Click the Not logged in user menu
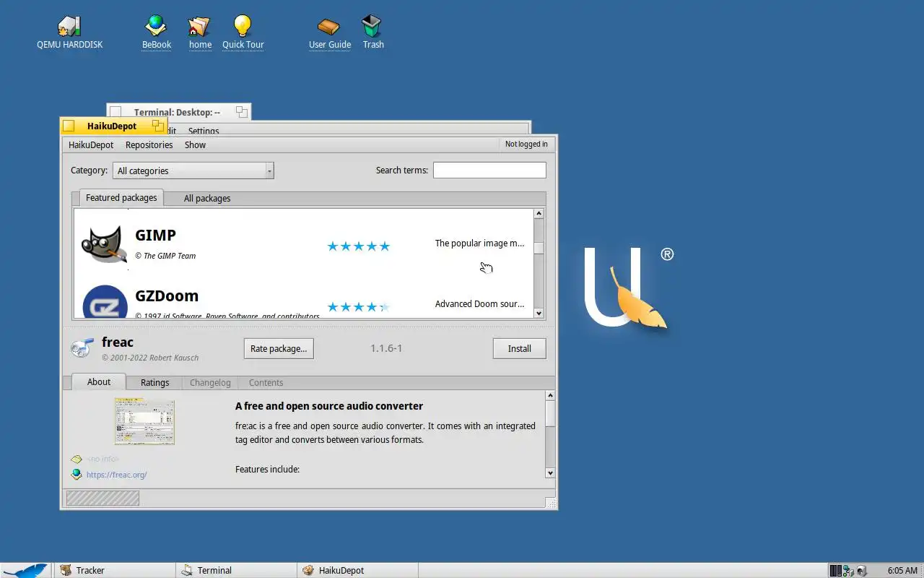Screen dimensions: 924x578 (526, 144)
